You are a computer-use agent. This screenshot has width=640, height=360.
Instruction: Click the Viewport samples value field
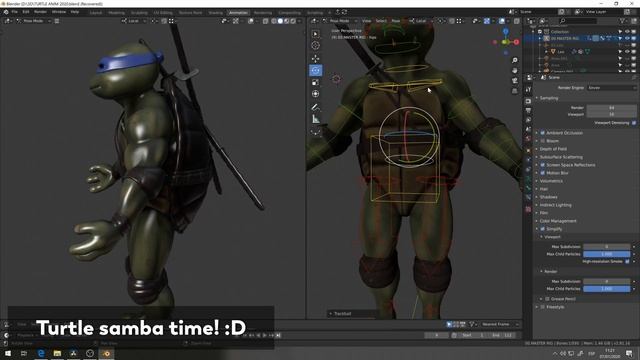point(611,114)
